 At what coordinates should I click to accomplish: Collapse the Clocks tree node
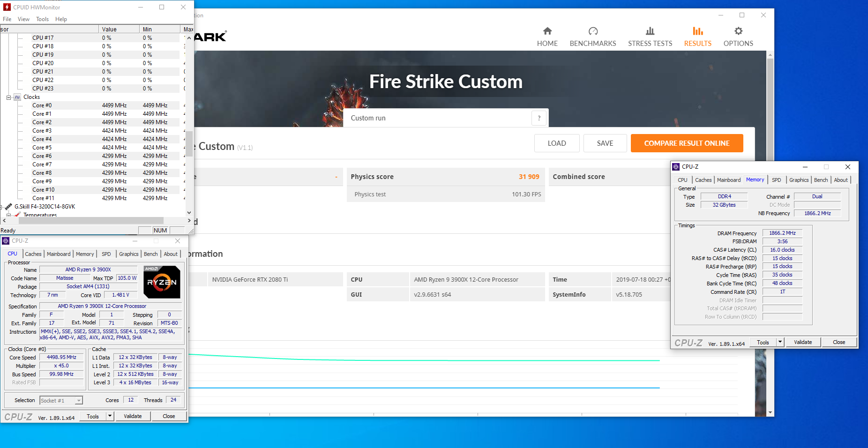8,97
